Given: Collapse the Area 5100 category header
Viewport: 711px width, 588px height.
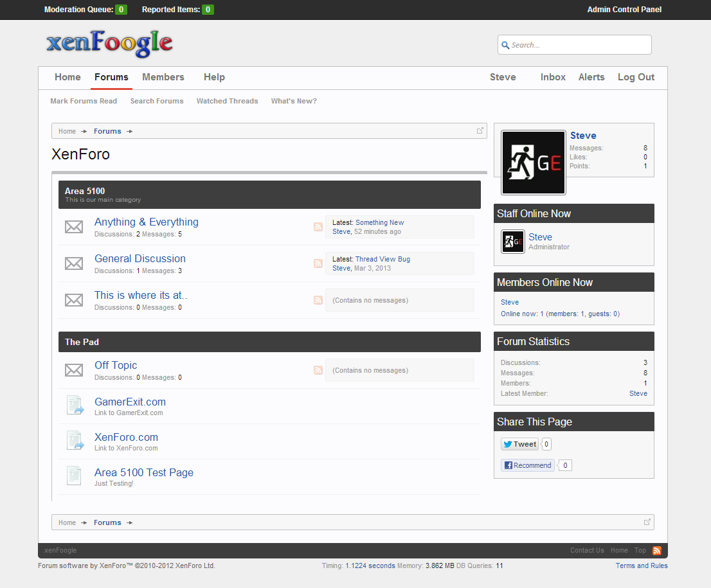Looking at the screenshot, I should 269,194.
